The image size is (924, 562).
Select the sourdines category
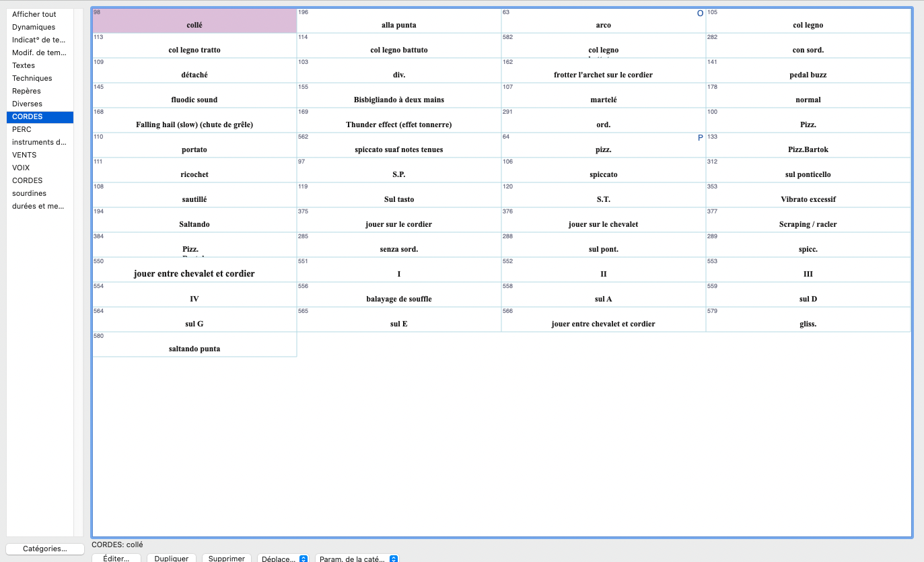pos(30,193)
